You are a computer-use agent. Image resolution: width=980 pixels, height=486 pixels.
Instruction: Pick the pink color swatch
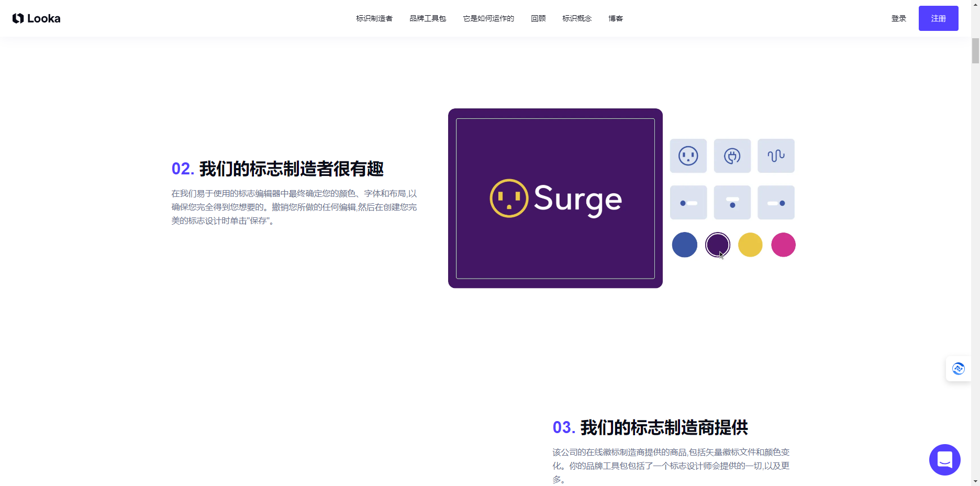click(783, 245)
